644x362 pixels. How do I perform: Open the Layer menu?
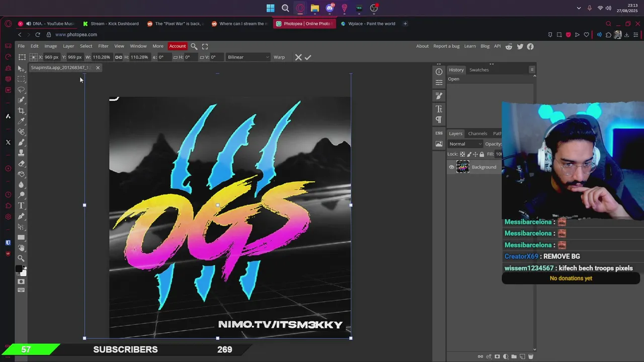pos(68,46)
